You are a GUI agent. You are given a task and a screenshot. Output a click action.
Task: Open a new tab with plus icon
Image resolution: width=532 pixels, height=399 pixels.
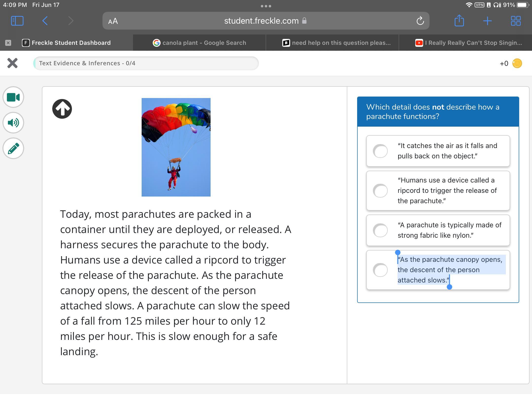[487, 21]
